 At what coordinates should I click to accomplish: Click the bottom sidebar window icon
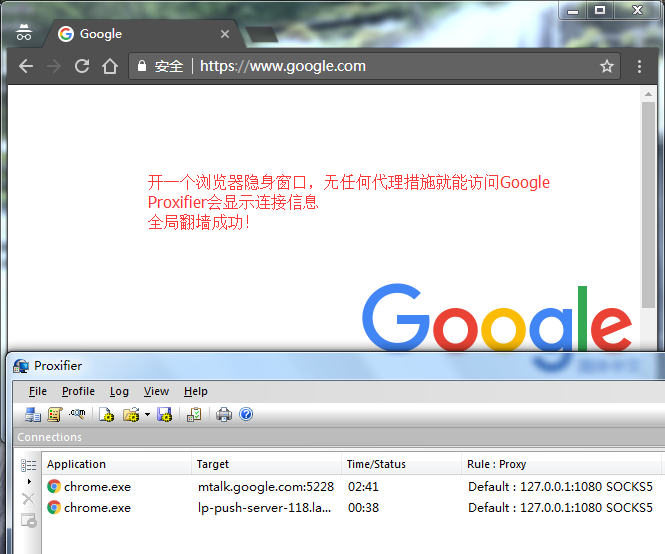point(29,520)
